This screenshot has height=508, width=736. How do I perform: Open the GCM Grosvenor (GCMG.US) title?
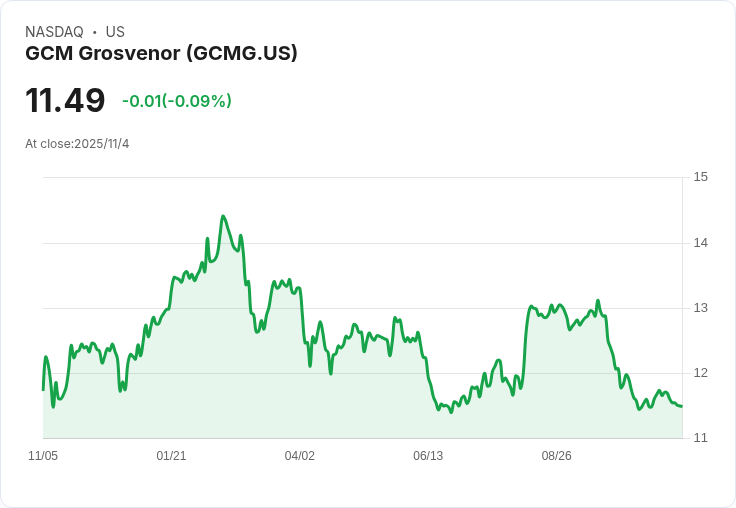[161, 54]
